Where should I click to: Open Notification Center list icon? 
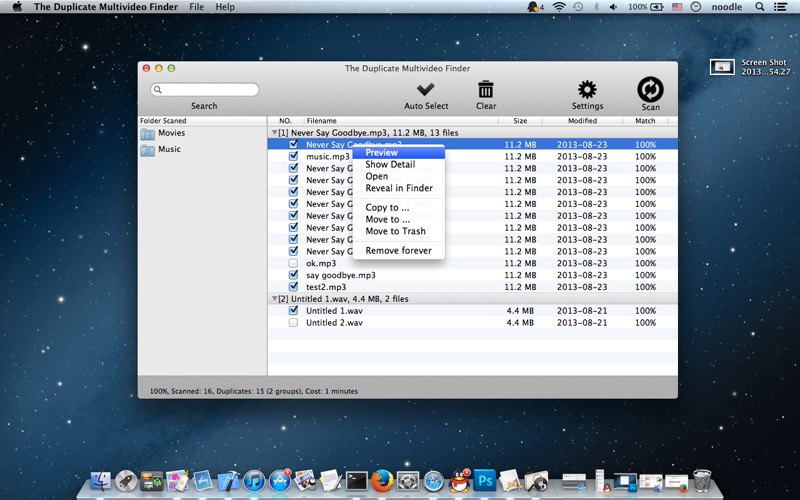click(x=780, y=7)
